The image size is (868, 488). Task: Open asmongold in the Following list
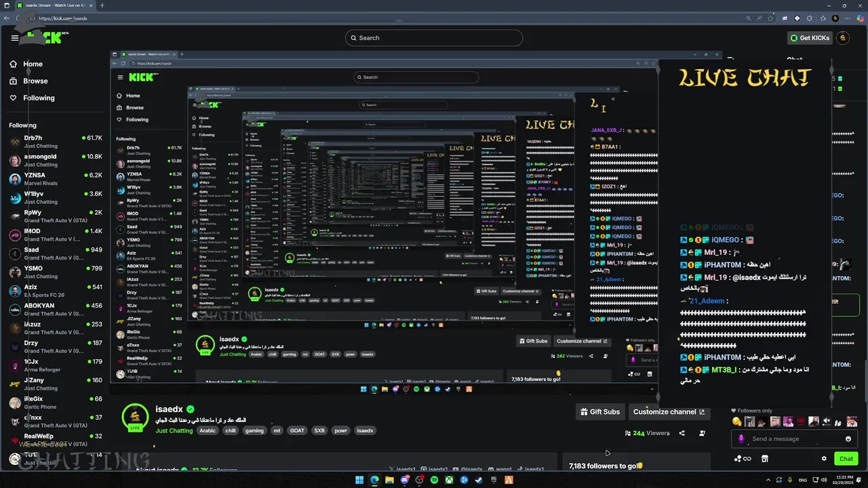click(56, 160)
